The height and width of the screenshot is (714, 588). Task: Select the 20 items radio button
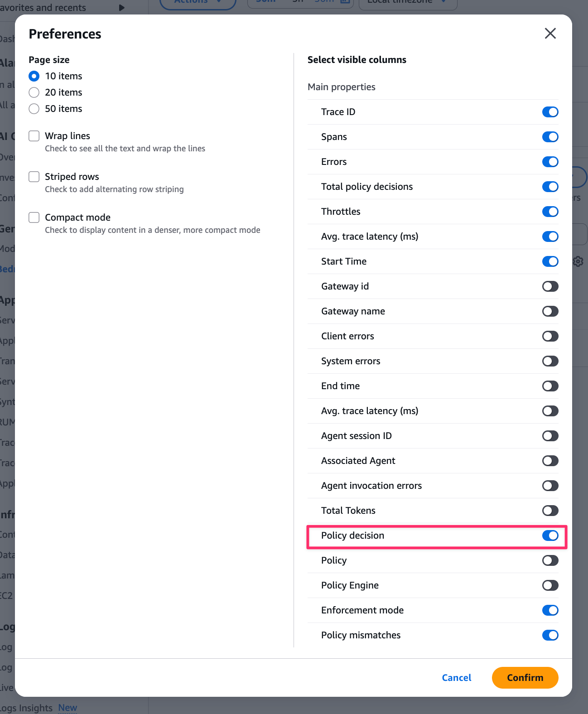coord(34,92)
